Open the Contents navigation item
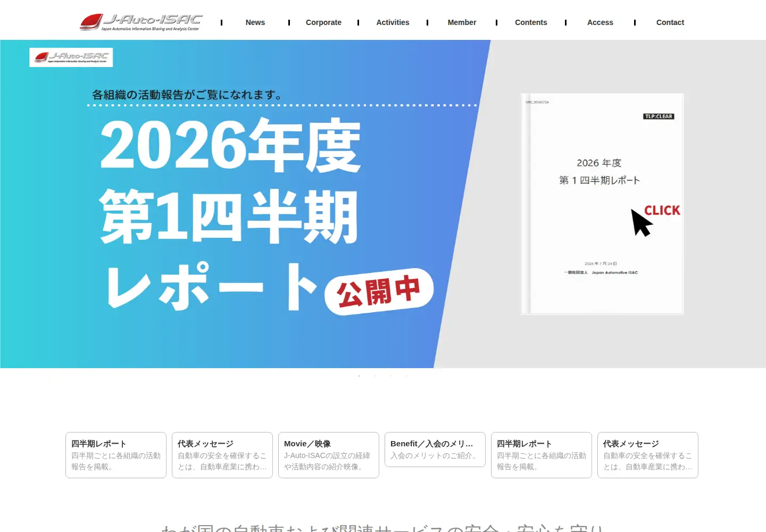The image size is (766, 532). (531, 22)
